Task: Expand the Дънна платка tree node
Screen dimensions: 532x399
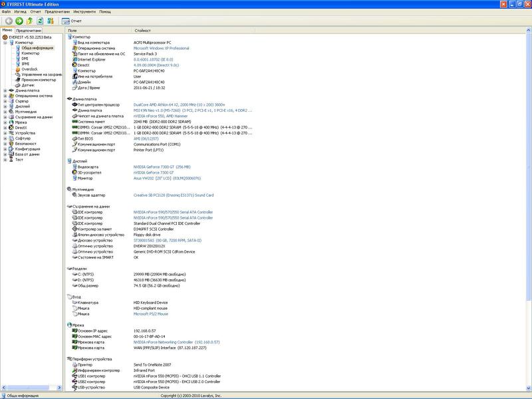Action: coord(5,90)
